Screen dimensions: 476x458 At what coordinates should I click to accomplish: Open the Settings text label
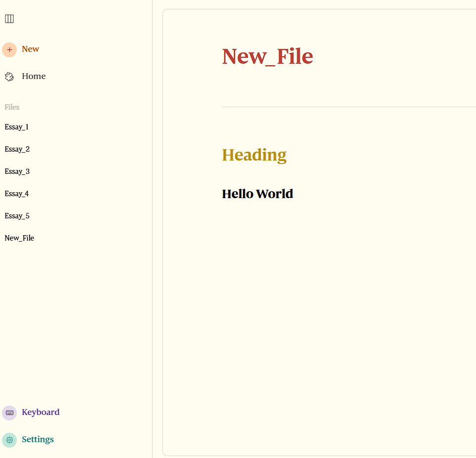(38, 439)
